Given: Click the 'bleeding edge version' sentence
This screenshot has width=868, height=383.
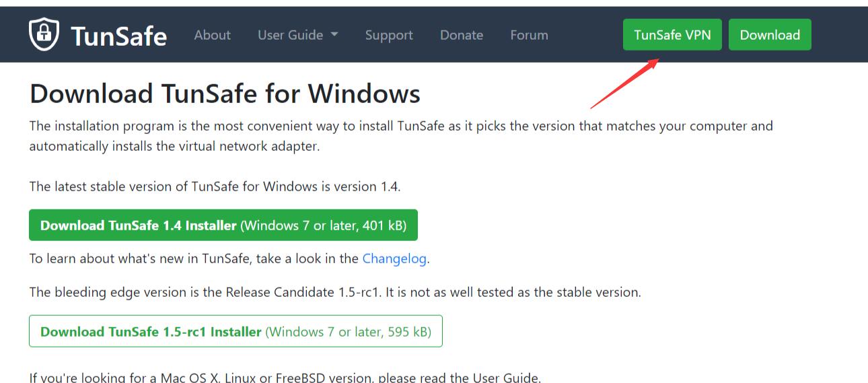Looking at the screenshot, I should [335, 292].
